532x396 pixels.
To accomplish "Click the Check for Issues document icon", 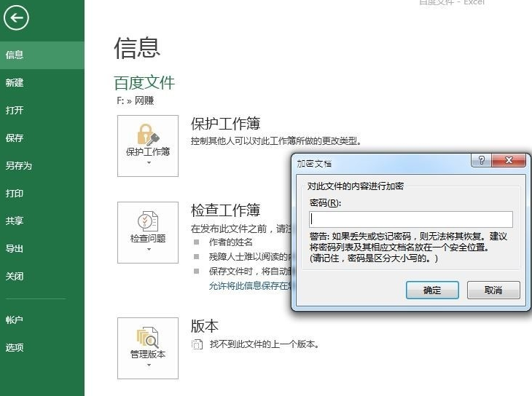I will [x=148, y=221].
